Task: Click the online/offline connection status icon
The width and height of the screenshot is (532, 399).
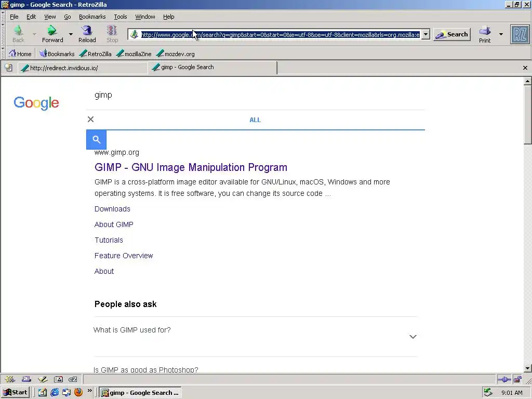Action: [504, 379]
